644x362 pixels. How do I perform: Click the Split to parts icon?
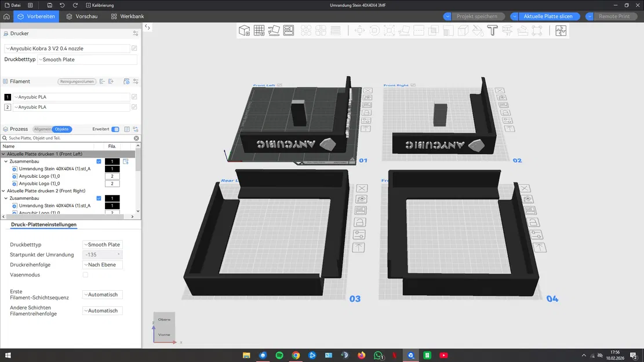click(x=321, y=30)
